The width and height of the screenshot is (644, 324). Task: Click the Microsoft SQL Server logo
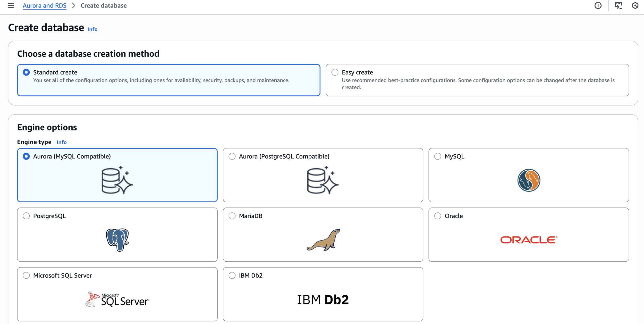tap(117, 299)
